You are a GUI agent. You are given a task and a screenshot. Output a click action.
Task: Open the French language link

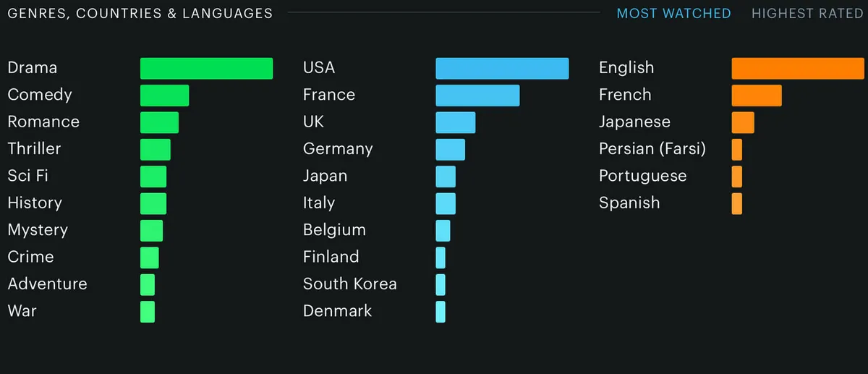(x=625, y=95)
